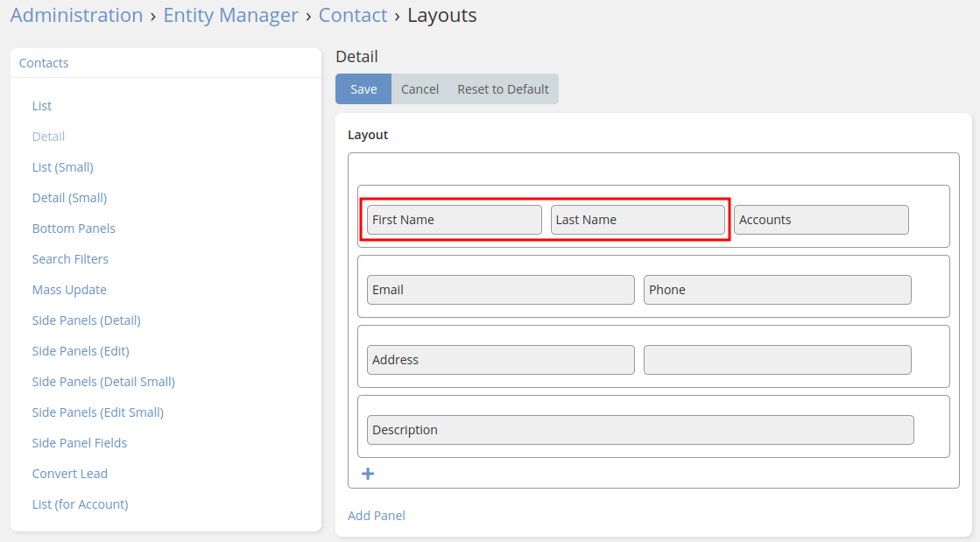The height and width of the screenshot is (542, 980).
Task: Select the List layout type
Action: click(x=42, y=106)
